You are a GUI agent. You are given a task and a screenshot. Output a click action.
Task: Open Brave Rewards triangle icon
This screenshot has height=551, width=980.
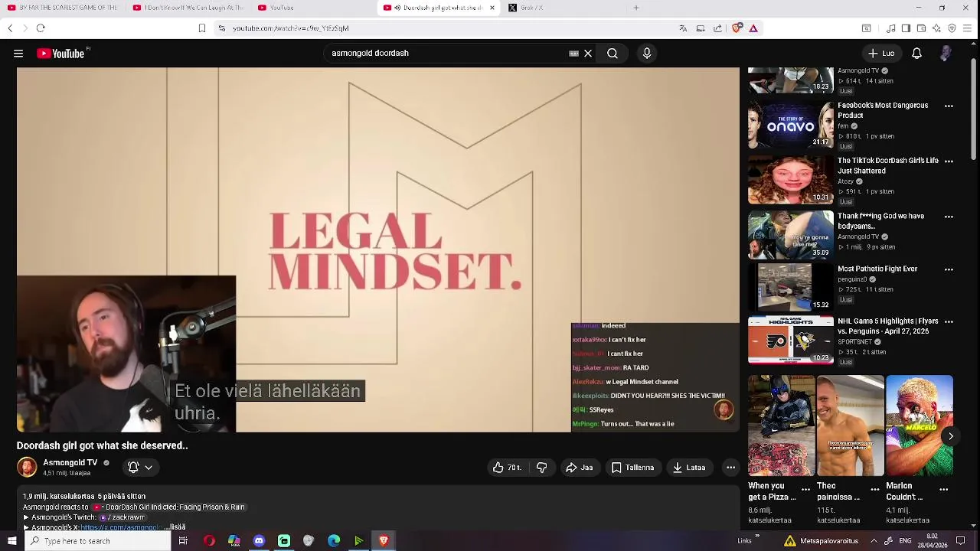click(x=753, y=28)
